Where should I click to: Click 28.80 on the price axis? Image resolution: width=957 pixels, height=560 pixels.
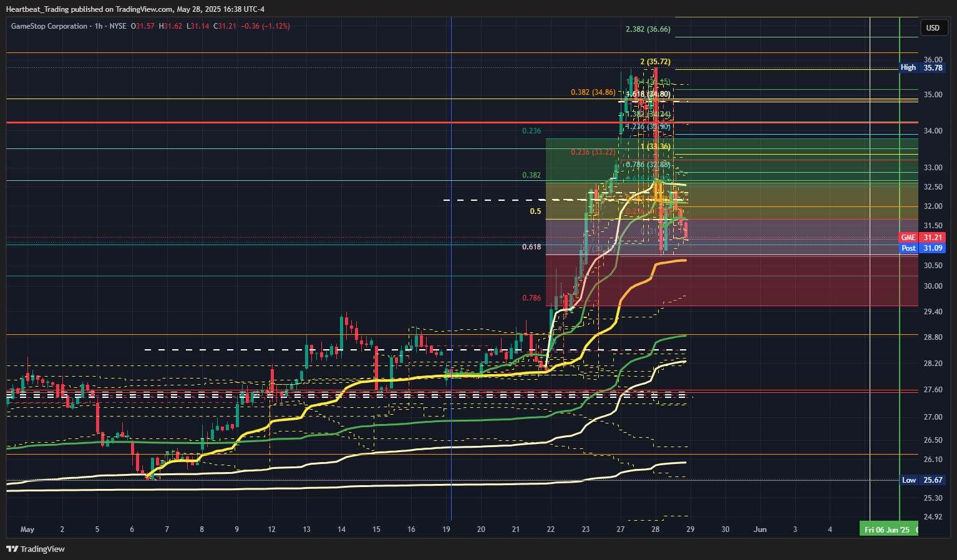tap(933, 337)
